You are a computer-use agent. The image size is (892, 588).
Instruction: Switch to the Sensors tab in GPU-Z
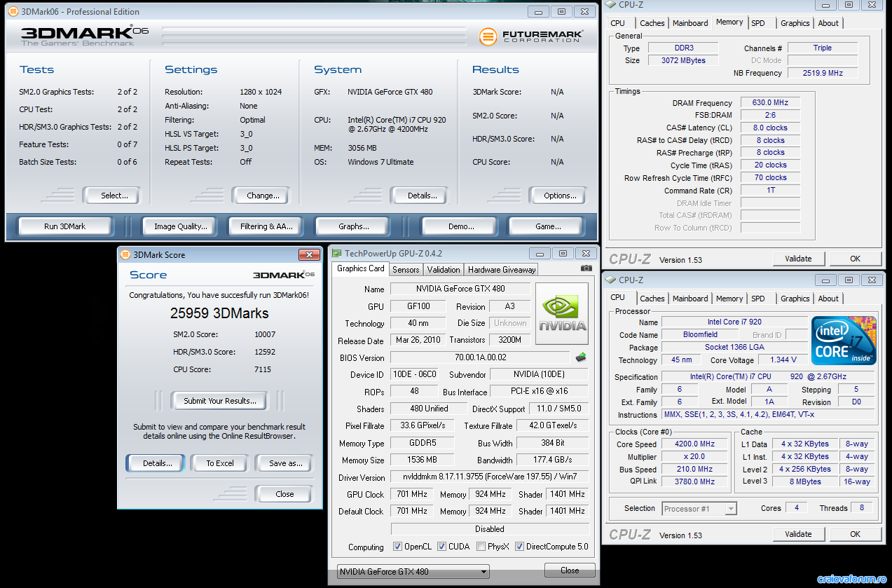point(406,269)
